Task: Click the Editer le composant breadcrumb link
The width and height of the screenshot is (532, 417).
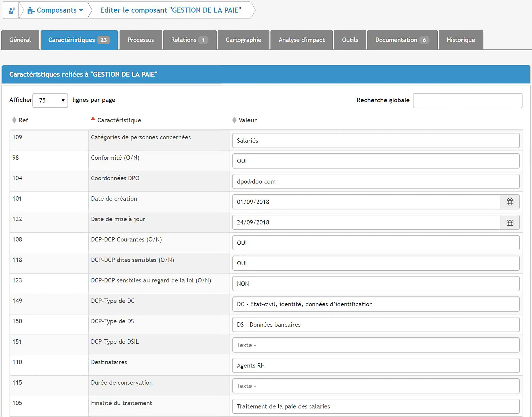Action: pos(171,10)
